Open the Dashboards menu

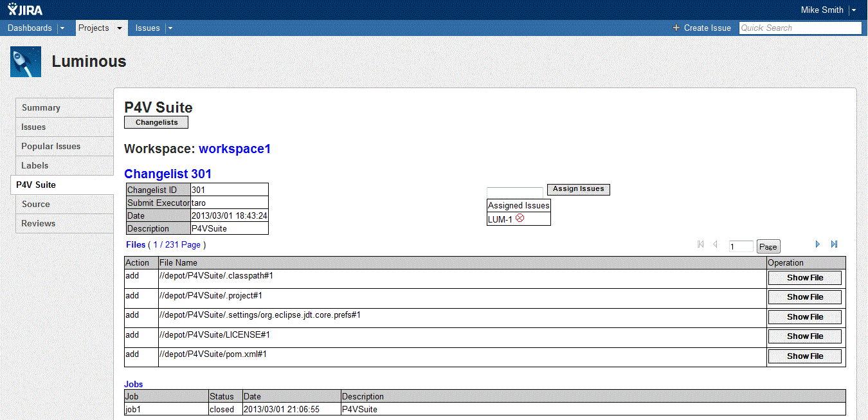coord(30,28)
